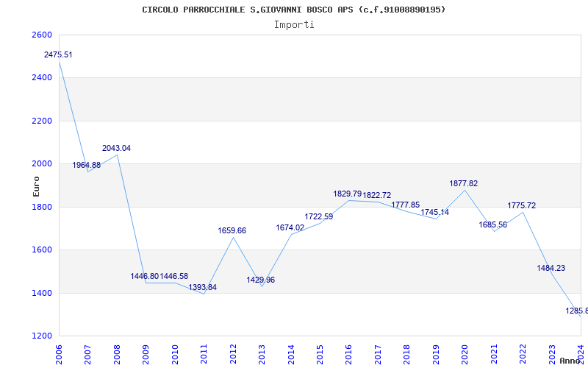This screenshot has height=368, width=588.
Task: Select the year 2018 on x-axis
Action: [407, 354]
